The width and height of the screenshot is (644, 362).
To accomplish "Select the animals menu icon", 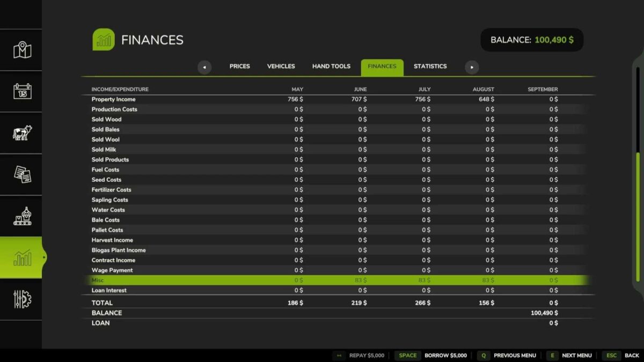I will 21,133.
